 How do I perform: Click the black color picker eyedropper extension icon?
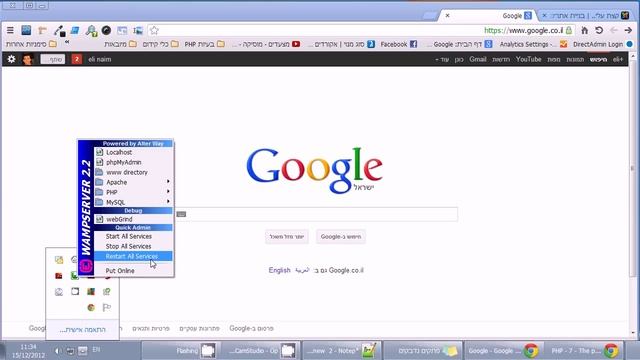[x=60, y=31]
